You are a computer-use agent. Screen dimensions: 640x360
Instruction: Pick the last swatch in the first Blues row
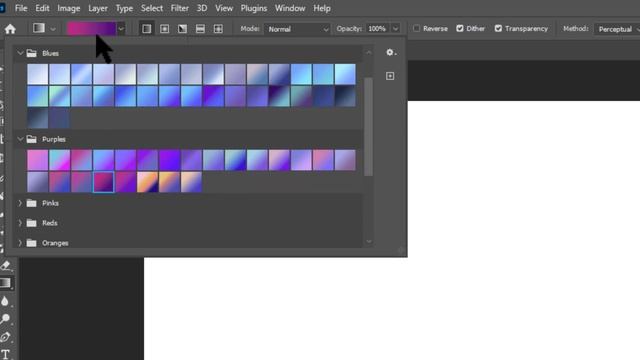point(345,74)
